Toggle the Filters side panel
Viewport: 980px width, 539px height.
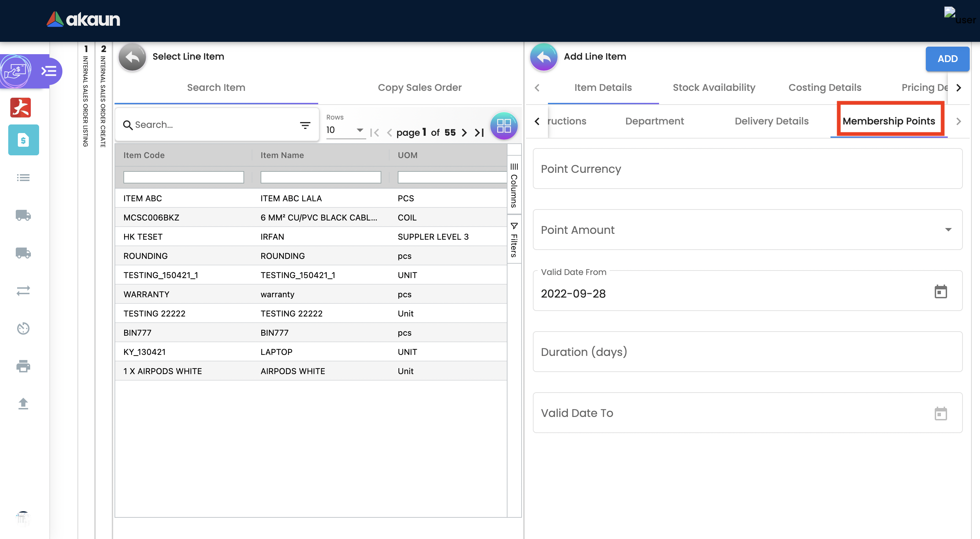point(514,240)
